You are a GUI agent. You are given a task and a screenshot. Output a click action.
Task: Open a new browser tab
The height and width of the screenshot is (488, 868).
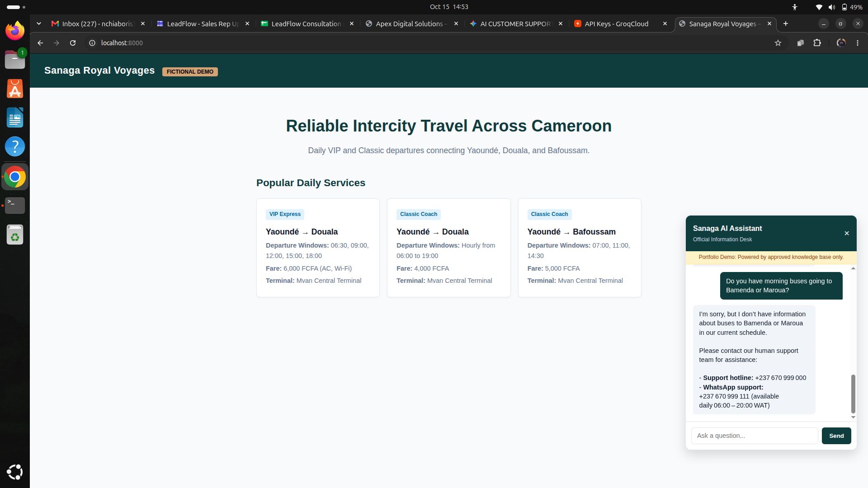coord(786,24)
